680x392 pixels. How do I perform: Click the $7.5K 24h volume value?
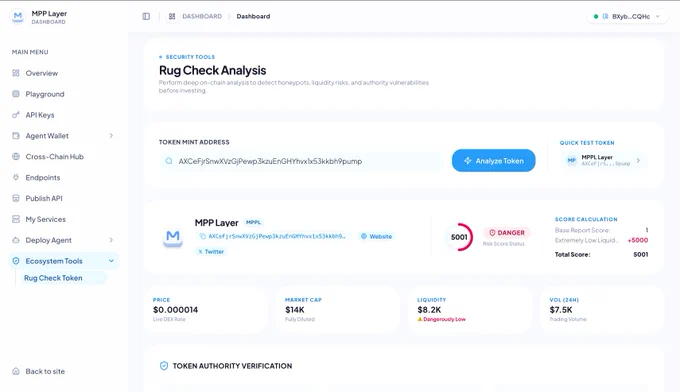(x=561, y=310)
